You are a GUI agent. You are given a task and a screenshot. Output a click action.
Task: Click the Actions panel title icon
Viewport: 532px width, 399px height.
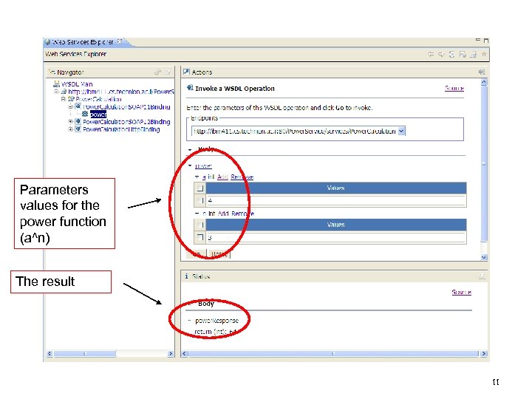click(186, 72)
